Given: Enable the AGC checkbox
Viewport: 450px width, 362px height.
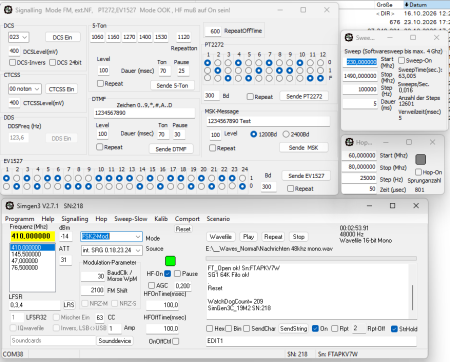Looking at the screenshot, I should pyautogui.click(x=151, y=285).
